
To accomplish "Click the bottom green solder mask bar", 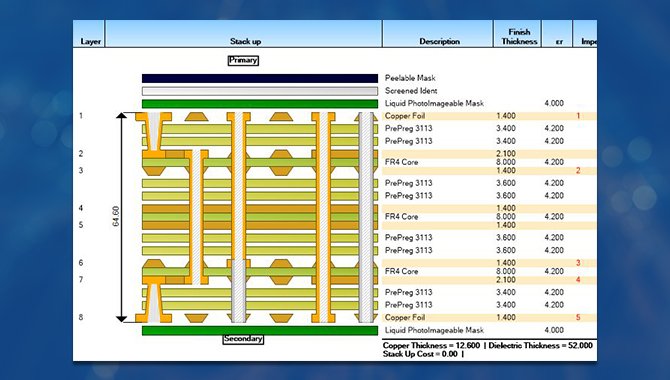I will click(x=260, y=330).
